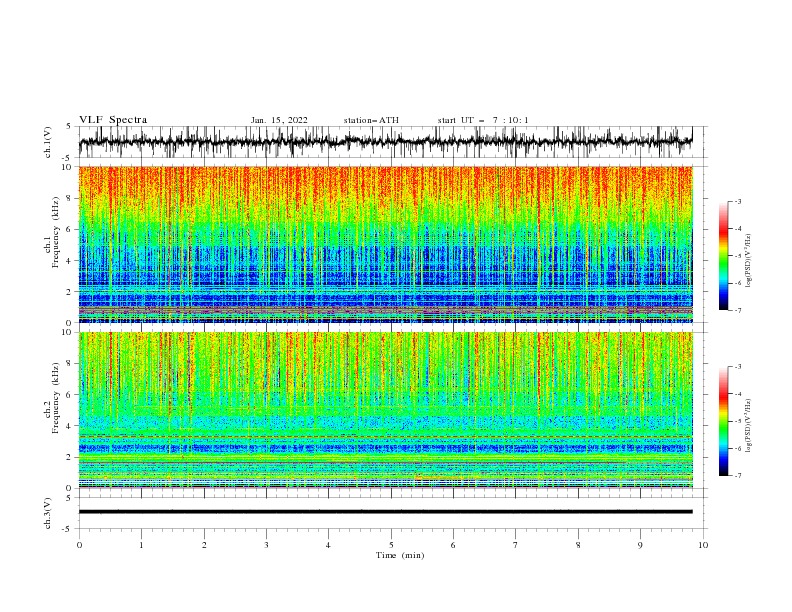Click the upper colorbar '-7' tick value
792x612 pixels.
coord(737,311)
